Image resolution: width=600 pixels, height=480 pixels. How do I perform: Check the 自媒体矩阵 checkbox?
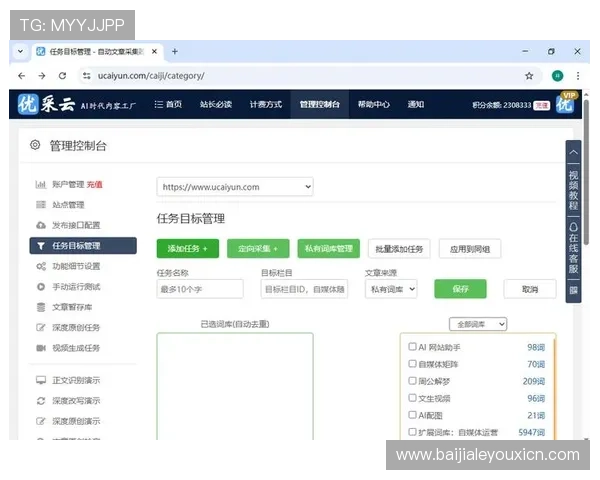412,364
